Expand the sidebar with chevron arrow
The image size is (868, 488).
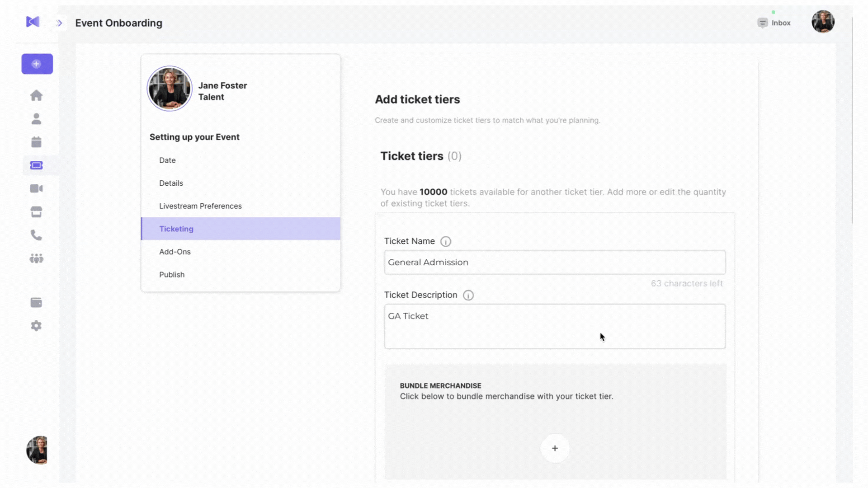pos(59,23)
